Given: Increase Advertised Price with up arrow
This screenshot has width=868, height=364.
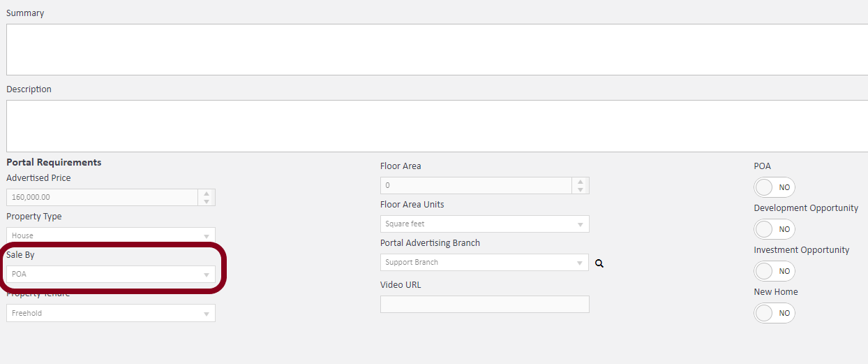Looking at the screenshot, I should 206,194.
